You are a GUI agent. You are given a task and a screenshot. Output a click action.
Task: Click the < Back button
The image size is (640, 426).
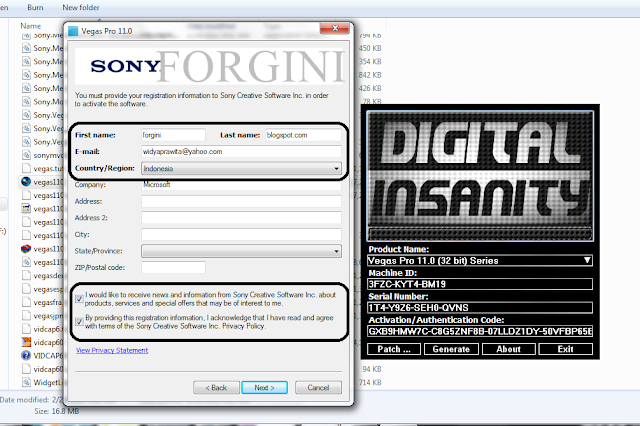(216, 388)
